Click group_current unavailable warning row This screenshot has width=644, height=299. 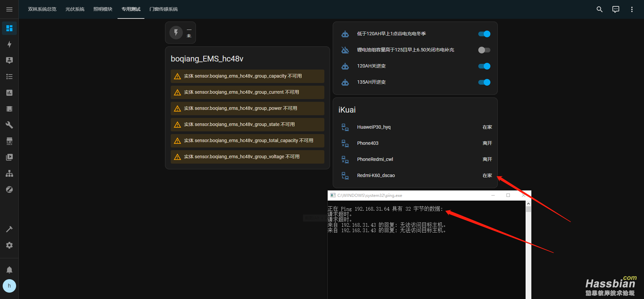(x=248, y=92)
